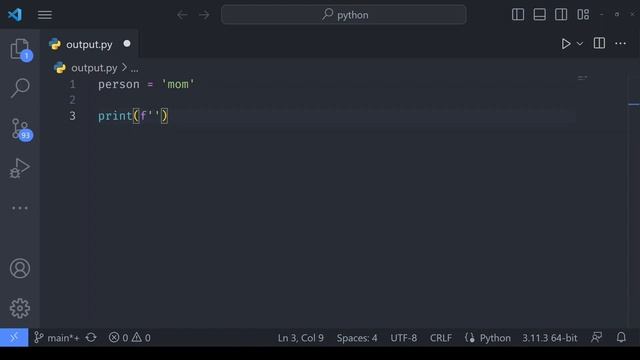Go forward with the right arrow
The width and height of the screenshot is (640, 360).
pos(204,15)
